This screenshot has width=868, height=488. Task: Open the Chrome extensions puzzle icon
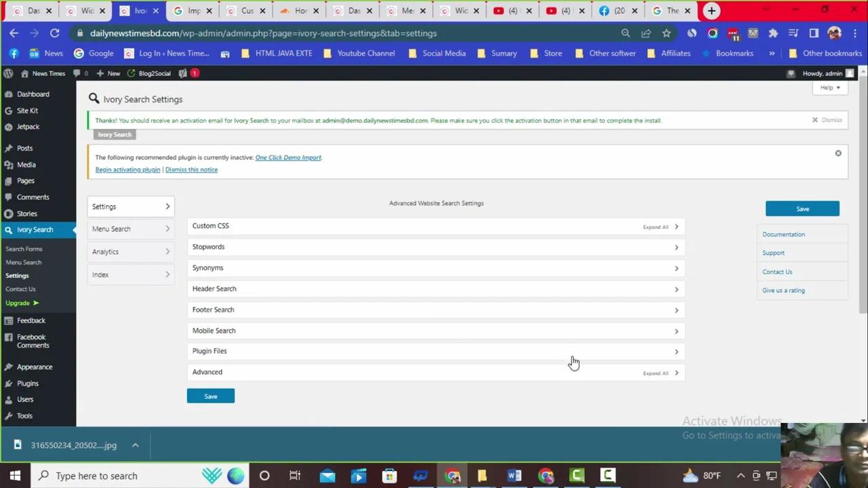coord(773,33)
